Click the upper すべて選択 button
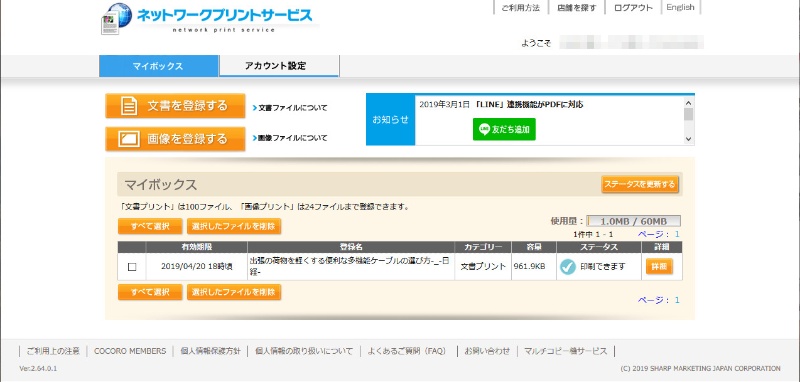Image resolution: width=800 pixels, height=382 pixels. click(x=149, y=226)
